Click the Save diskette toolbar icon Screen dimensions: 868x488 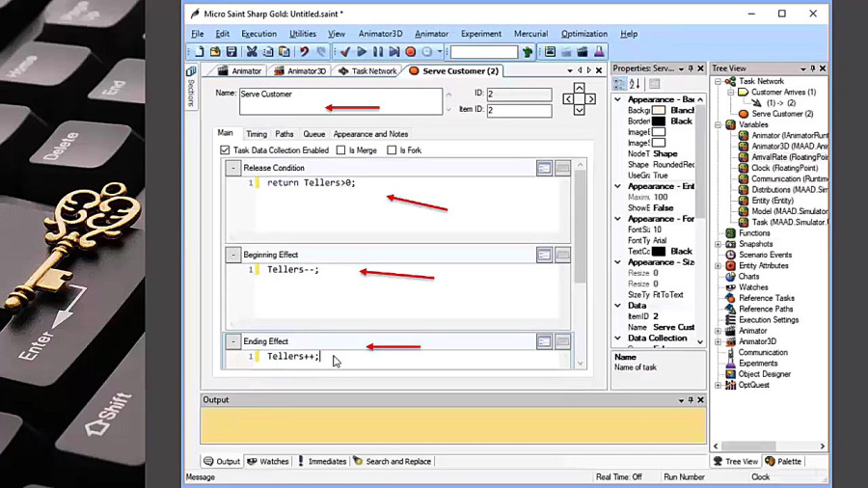pyautogui.click(x=231, y=52)
